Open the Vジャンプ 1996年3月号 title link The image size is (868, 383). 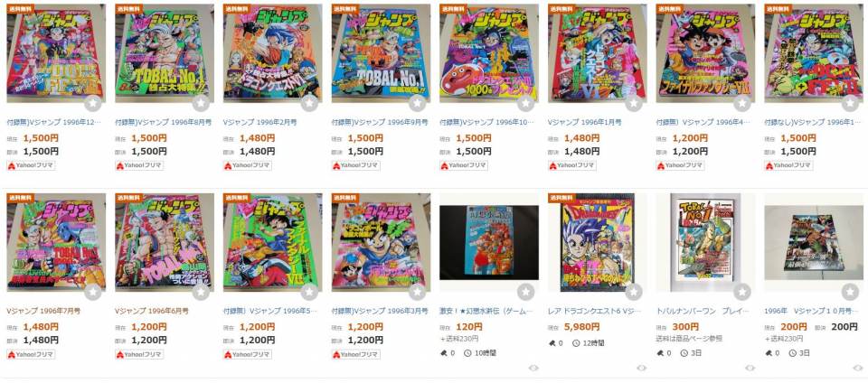coord(380,311)
